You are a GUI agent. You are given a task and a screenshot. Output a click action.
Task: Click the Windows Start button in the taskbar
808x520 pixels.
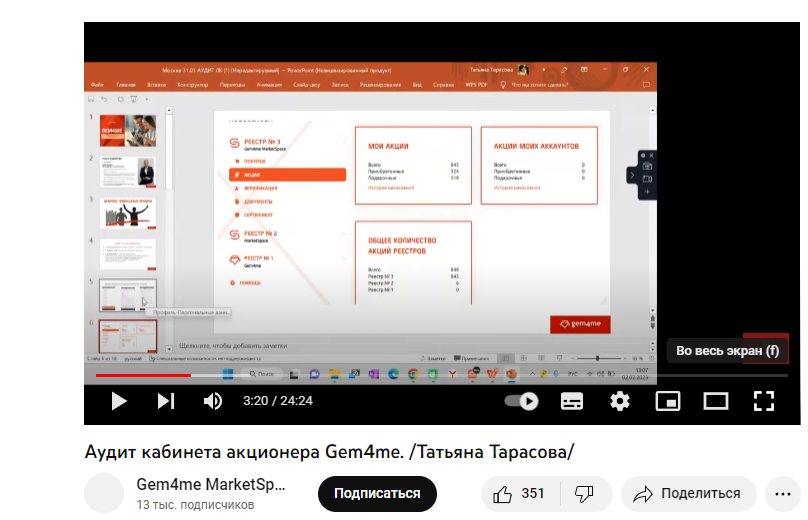tap(228, 374)
